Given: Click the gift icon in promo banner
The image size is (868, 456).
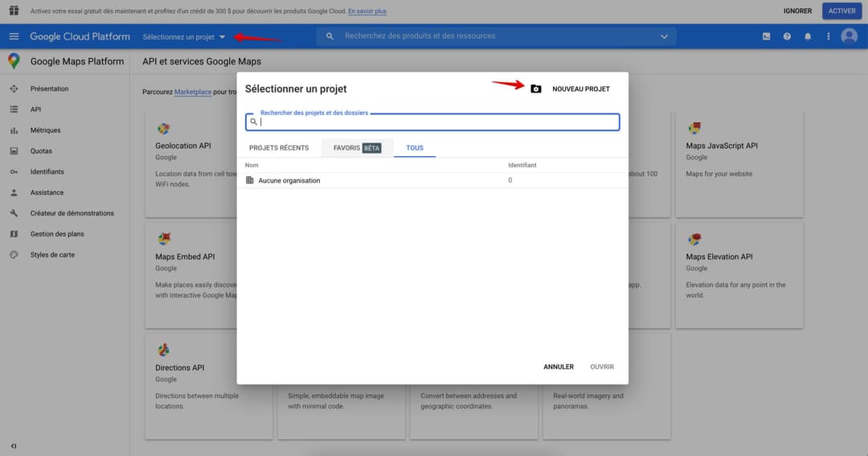Looking at the screenshot, I should pos(14,10).
